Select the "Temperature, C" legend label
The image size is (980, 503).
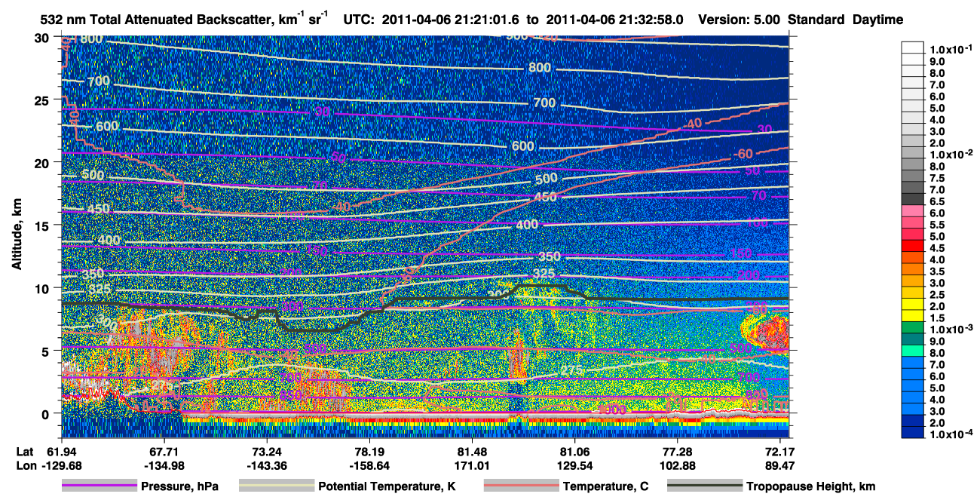pos(605,487)
